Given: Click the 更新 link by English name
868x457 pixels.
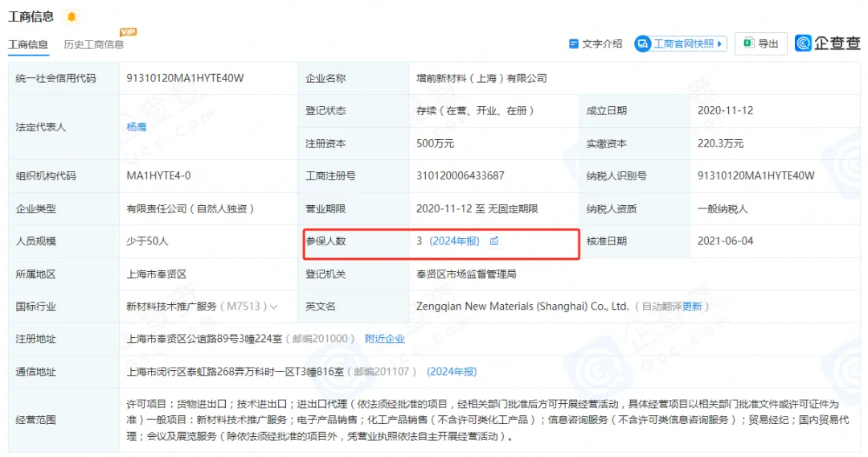Looking at the screenshot, I should (692, 307).
